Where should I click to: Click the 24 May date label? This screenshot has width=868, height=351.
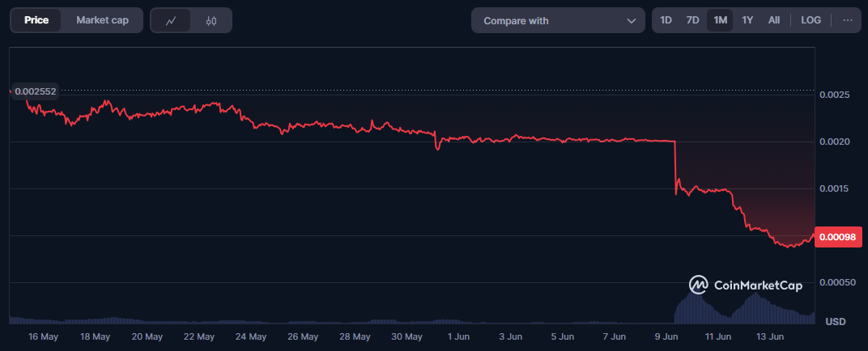[x=251, y=336]
